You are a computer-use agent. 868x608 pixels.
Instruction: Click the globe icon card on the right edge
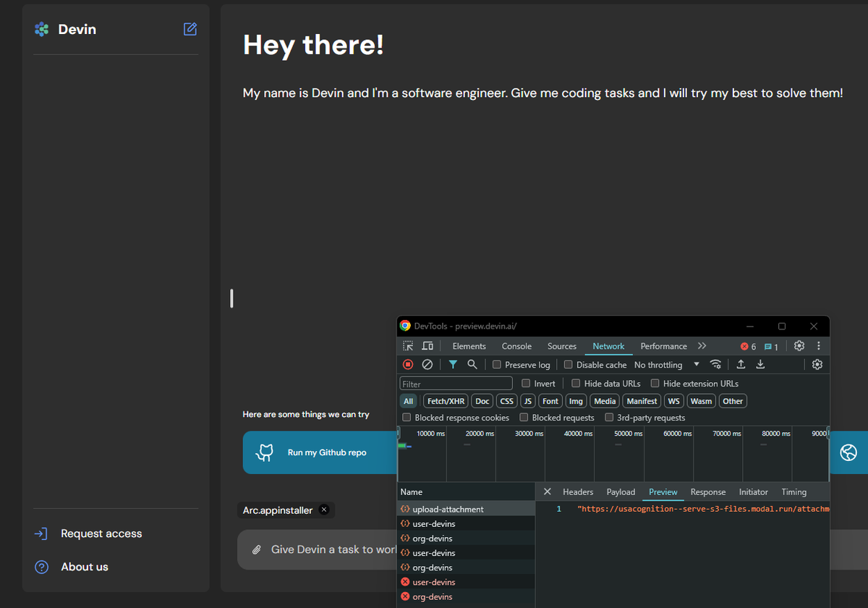coord(848,452)
